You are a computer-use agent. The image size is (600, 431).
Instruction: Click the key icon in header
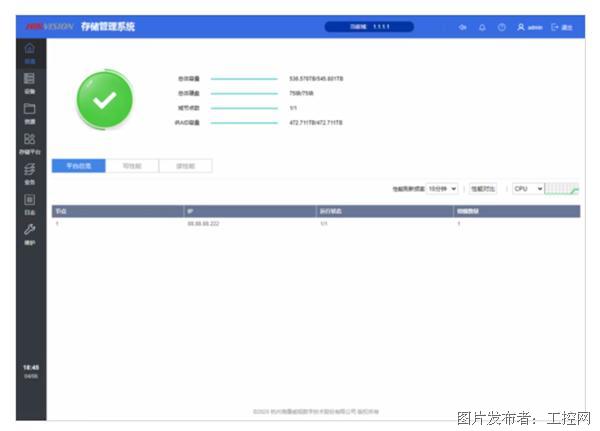point(462,27)
